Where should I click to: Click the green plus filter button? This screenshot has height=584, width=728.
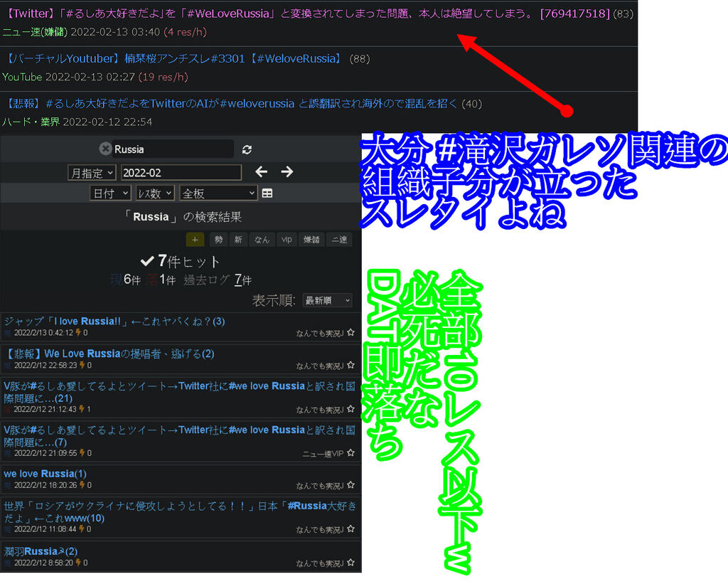click(x=195, y=240)
